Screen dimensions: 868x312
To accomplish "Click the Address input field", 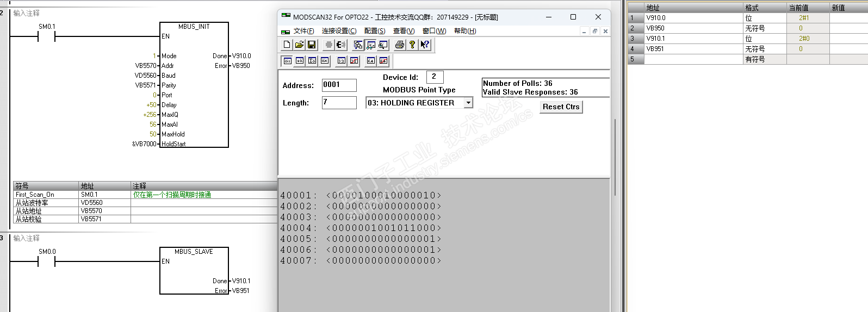I will point(339,85).
